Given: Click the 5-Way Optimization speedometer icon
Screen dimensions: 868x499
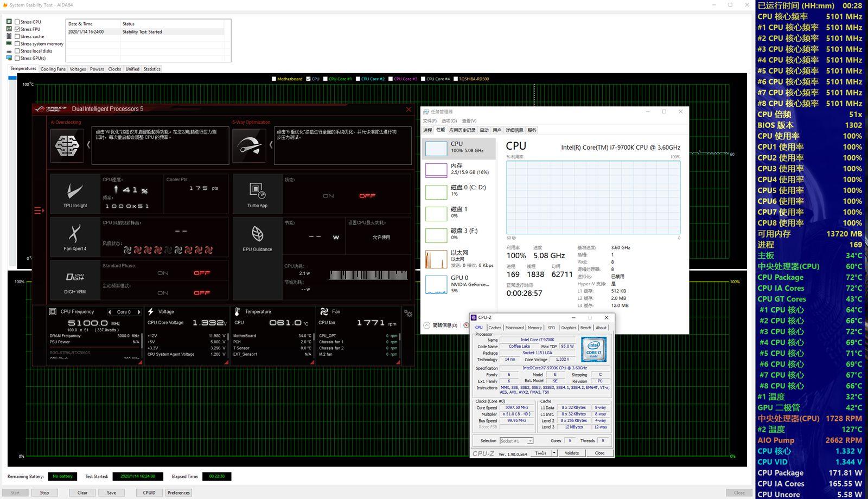Looking at the screenshot, I should pyautogui.click(x=249, y=145).
